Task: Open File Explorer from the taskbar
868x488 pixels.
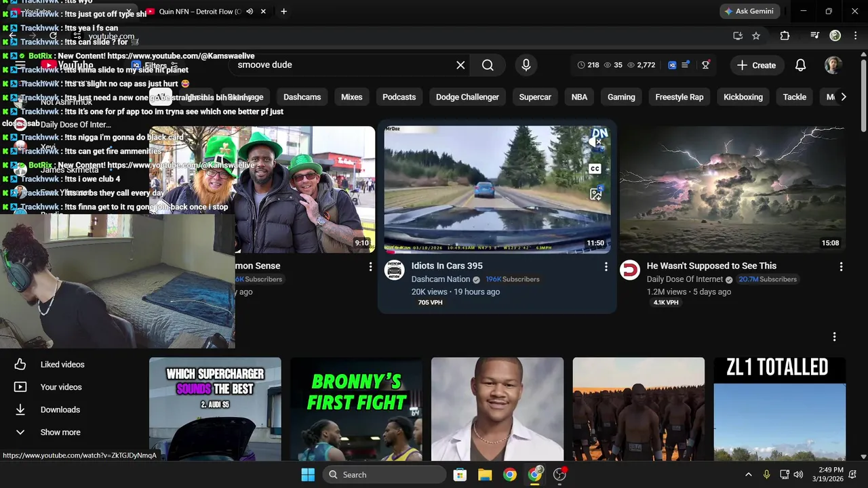Action: 485,474
